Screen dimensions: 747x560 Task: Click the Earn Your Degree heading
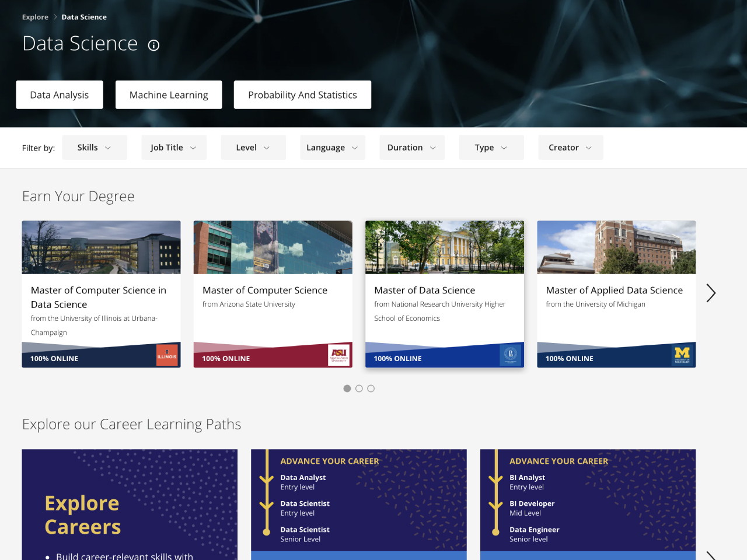(78, 197)
